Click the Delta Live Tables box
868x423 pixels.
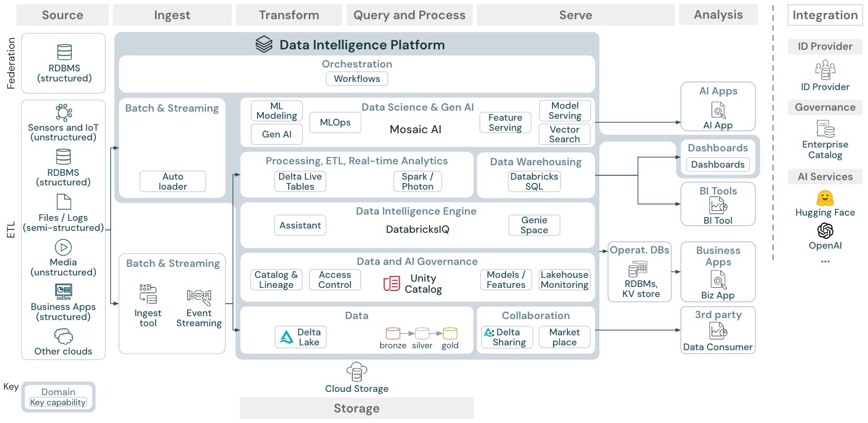pos(300,182)
